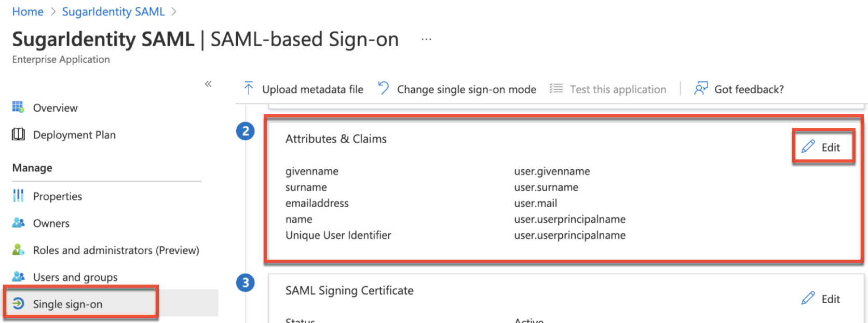This screenshot has width=868, height=323.
Task: Click the SugarIdentity SAML breadcrumb link
Action: [113, 11]
